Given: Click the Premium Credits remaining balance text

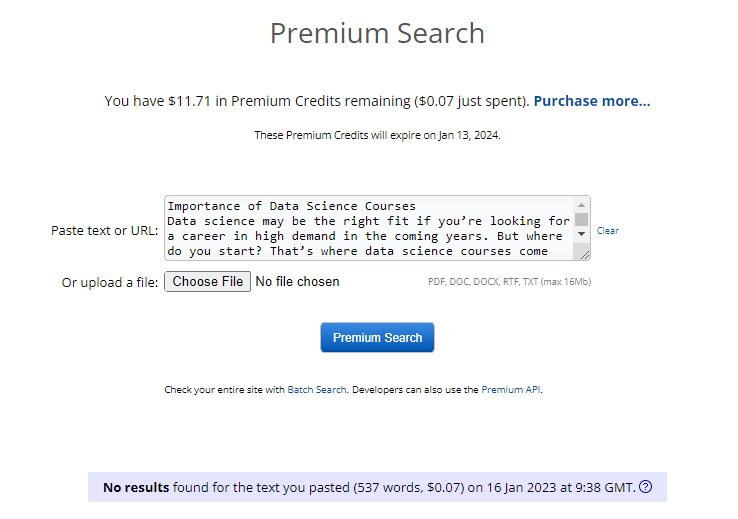Looking at the screenshot, I should coord(316,101).
